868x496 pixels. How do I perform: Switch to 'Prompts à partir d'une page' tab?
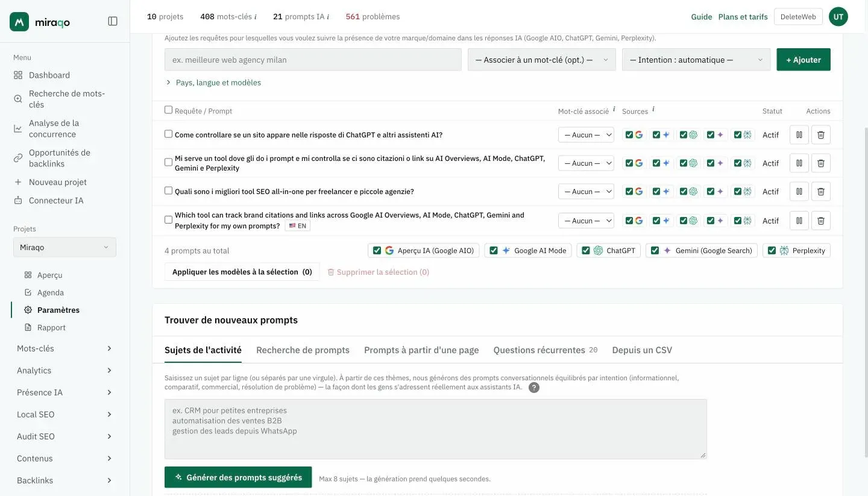click(x=421, y=350)
